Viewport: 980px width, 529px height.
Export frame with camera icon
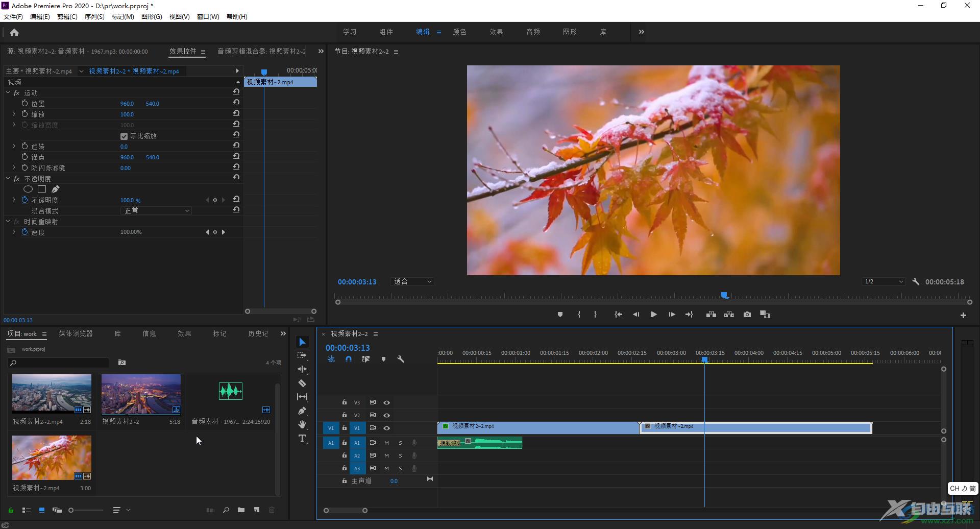pyautogui.click(x=747, y=315)
